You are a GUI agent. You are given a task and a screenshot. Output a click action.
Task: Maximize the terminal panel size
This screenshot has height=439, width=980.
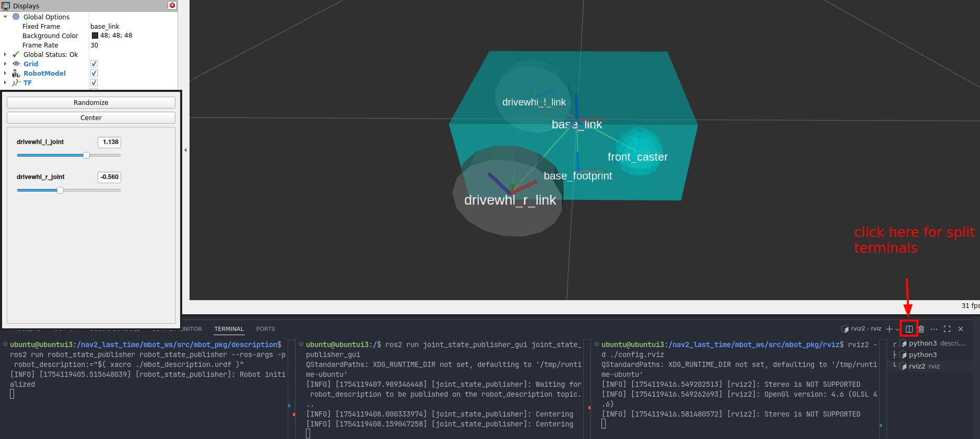pos(947,329)
